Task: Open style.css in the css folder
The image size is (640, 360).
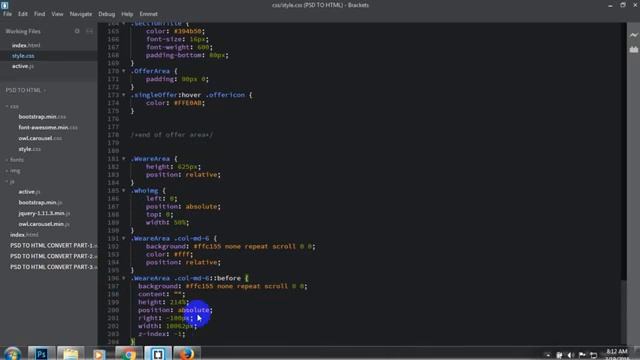Action: pos(29,149)
